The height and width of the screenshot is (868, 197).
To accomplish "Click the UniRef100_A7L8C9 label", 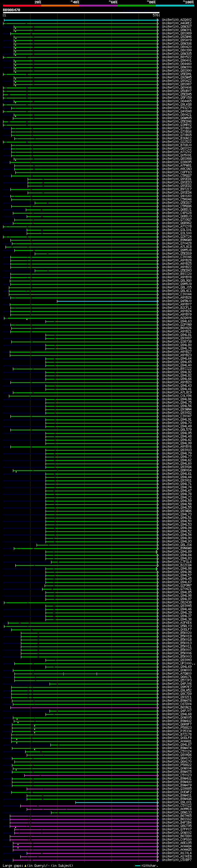I will (177, 392).
